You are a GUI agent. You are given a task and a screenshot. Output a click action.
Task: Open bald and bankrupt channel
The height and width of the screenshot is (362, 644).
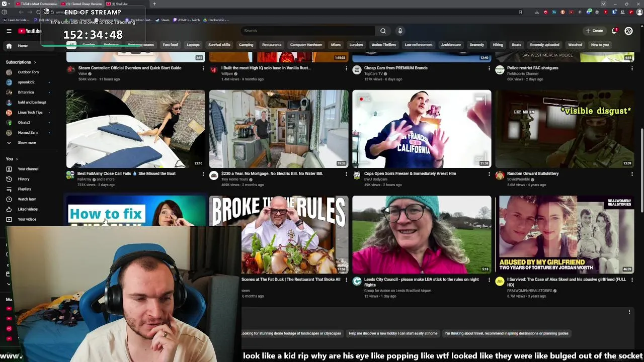(32, 102)
